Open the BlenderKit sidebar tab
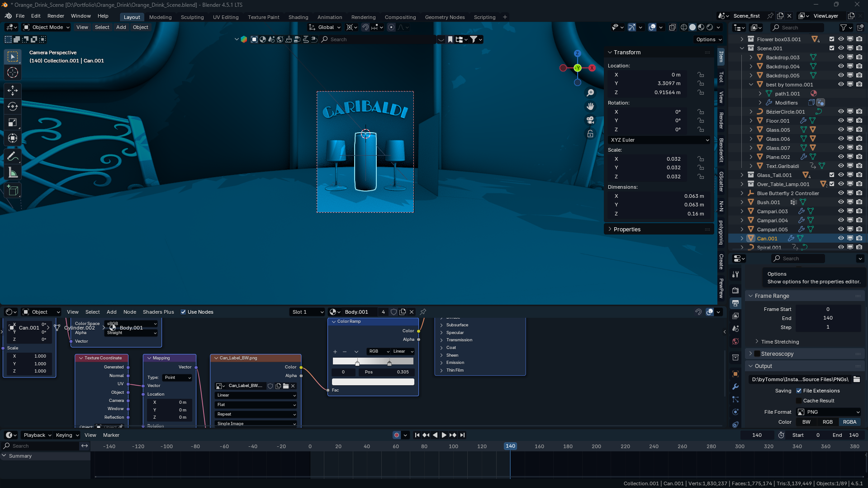Viewport: 868px width, 488px height. point(721,150)
